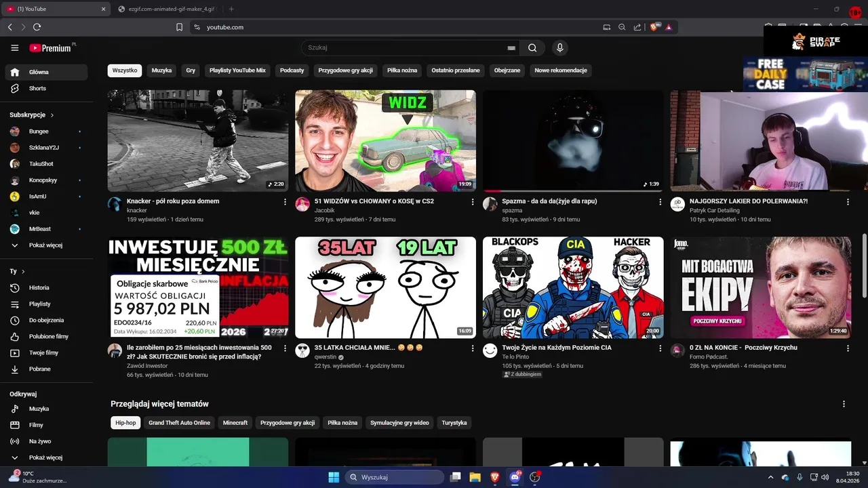
Task: Select the Minecraft topic chip
Action: click(x=235, y=423)
